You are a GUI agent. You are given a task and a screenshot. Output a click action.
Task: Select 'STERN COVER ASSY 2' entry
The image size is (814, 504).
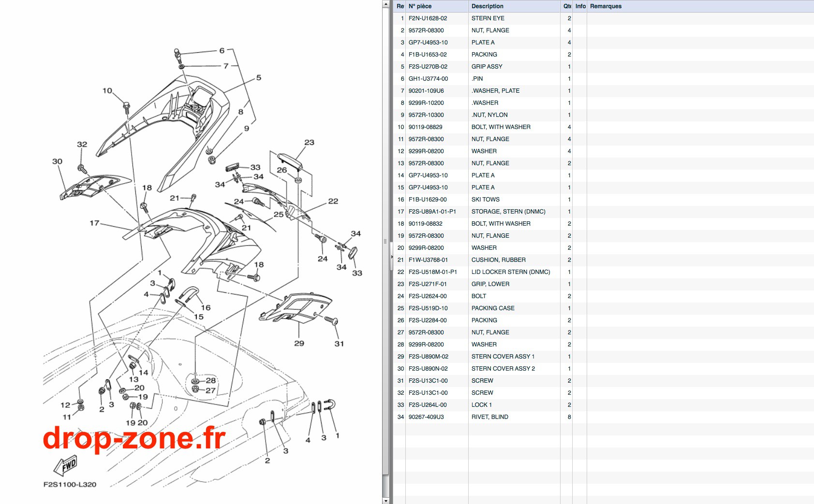click(x=503, y=369)
